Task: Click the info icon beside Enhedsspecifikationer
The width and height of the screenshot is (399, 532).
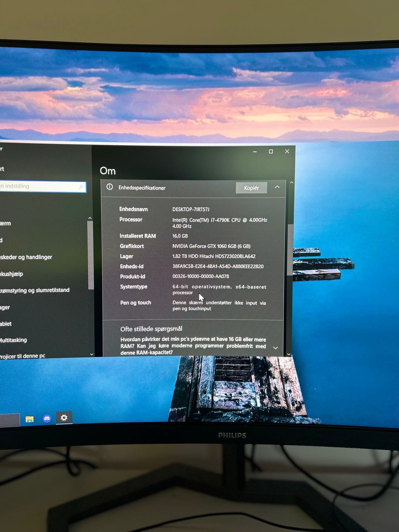Action: click(110, 187)
